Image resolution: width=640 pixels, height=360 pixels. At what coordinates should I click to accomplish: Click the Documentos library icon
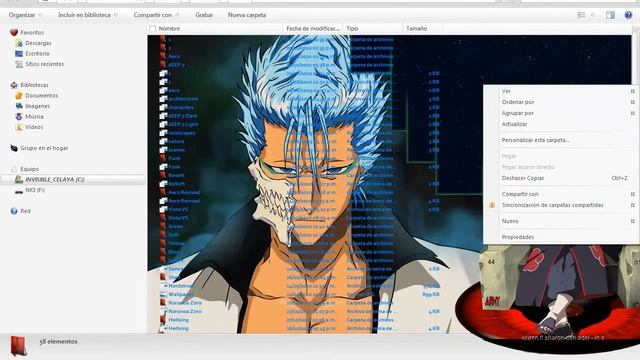(x=19, y=96)
